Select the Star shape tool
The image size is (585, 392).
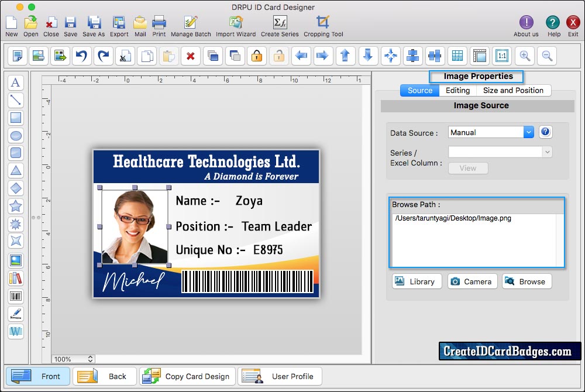pyautogui.click(x=16, y=206)
